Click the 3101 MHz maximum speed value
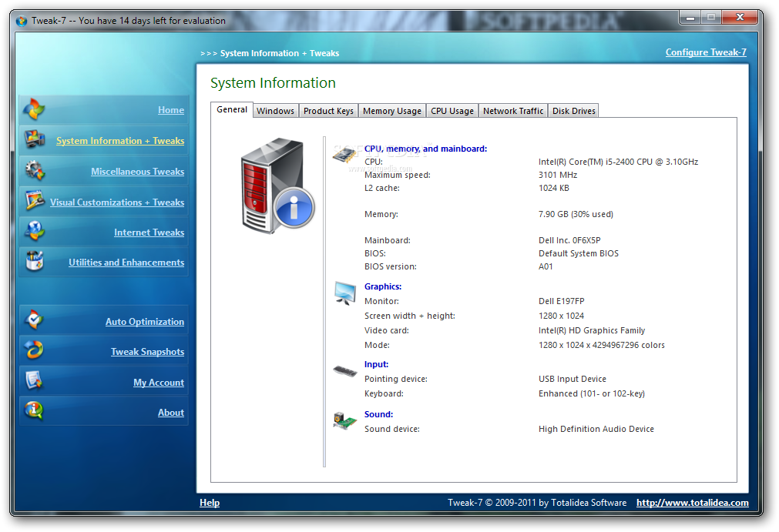Screen dimensions: 779x532 click(558, 175)
